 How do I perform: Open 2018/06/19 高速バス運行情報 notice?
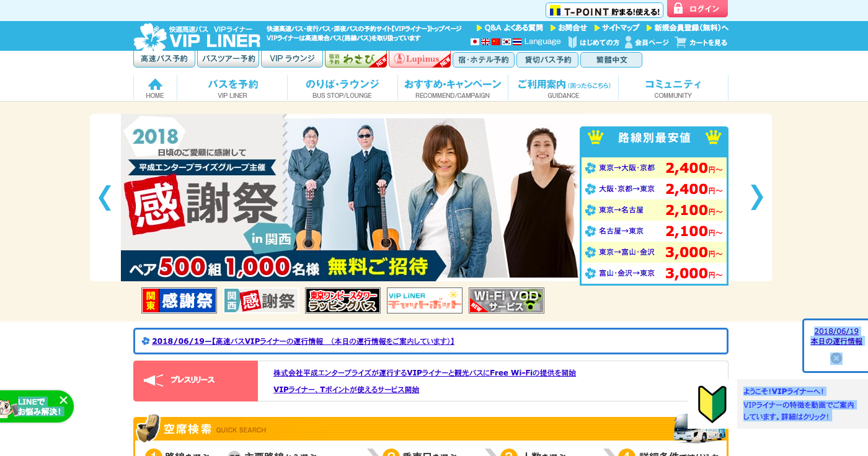click(303, 341)
